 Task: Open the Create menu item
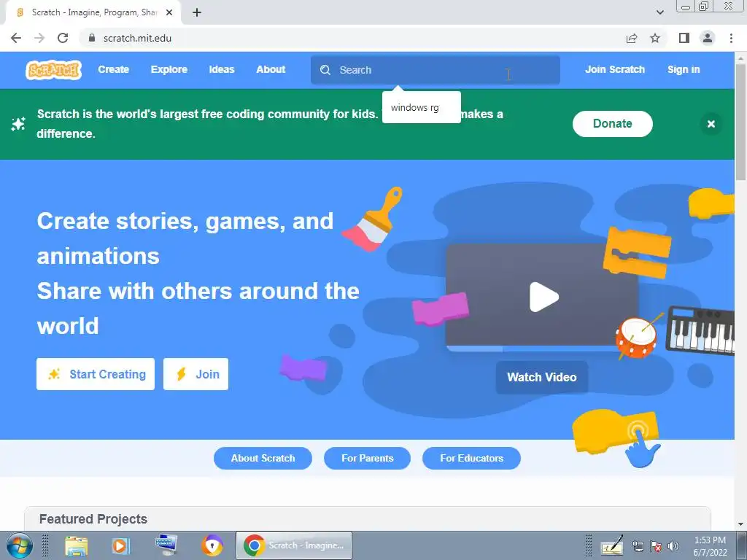pyautogui.click(x=113, y=69)
